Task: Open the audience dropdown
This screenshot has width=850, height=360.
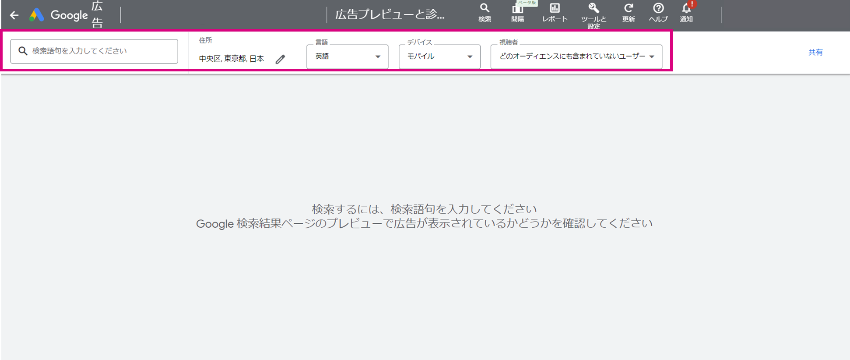Action: (x=576, y=56)
